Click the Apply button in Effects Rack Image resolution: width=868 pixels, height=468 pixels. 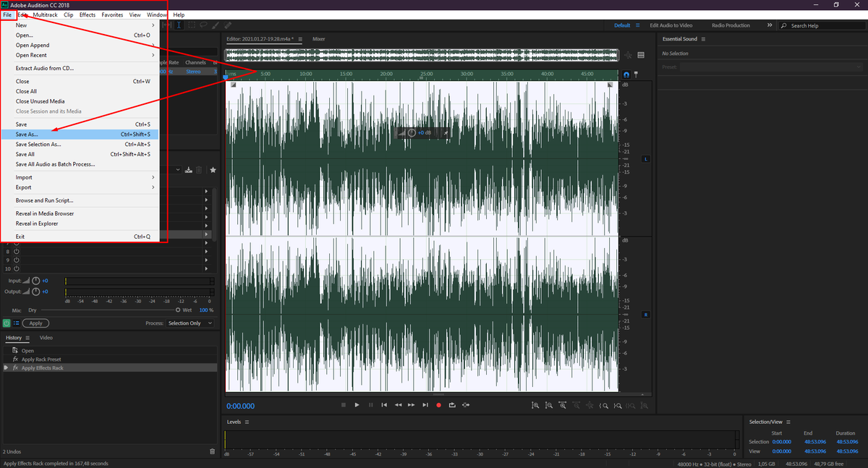[35, 323]
